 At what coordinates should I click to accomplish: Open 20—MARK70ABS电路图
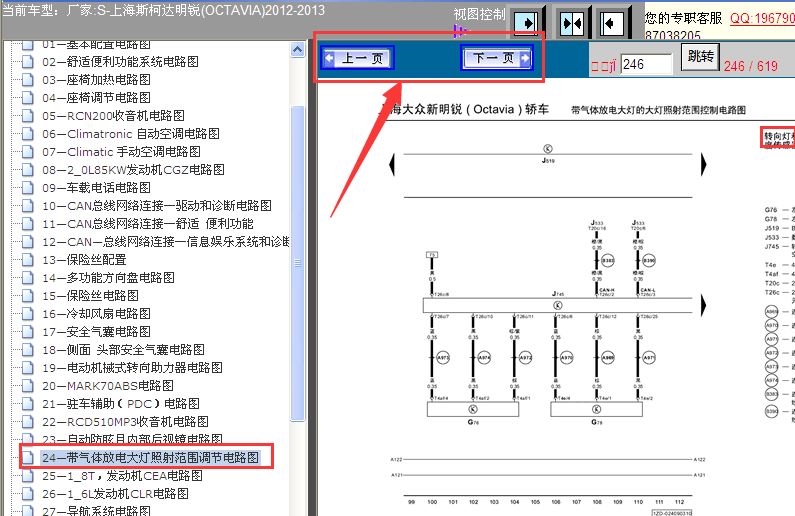(108, 386)
